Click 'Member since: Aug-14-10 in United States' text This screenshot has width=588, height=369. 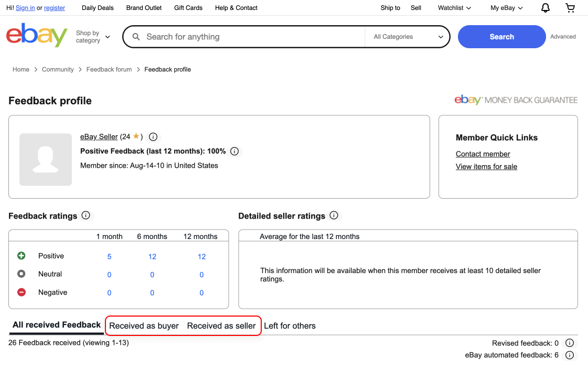pyautogui.click(x=149, y=166)
